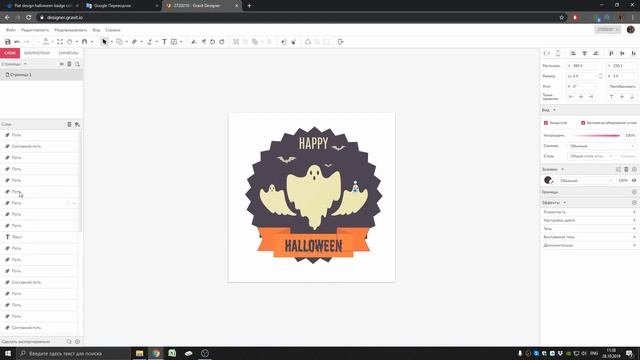This screenshot has height=360, width=640.
Task: Click the Undo arrow icon
Action: point(17,42)
